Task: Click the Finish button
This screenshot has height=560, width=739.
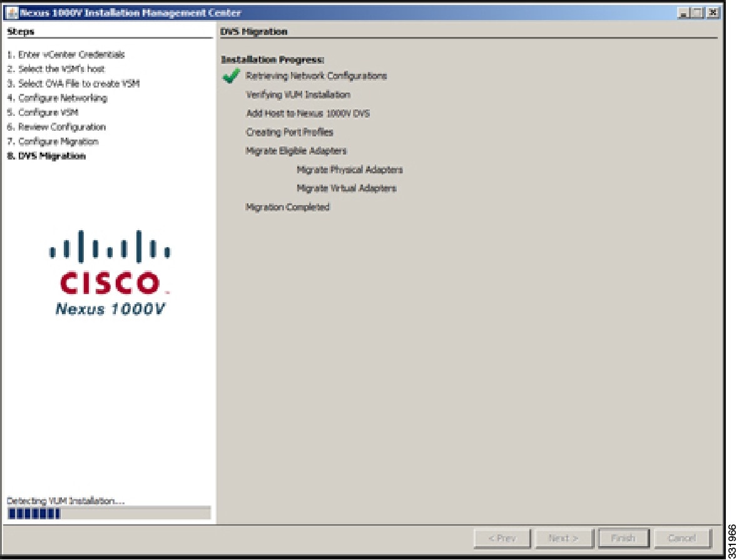Action: click(623, 538)
